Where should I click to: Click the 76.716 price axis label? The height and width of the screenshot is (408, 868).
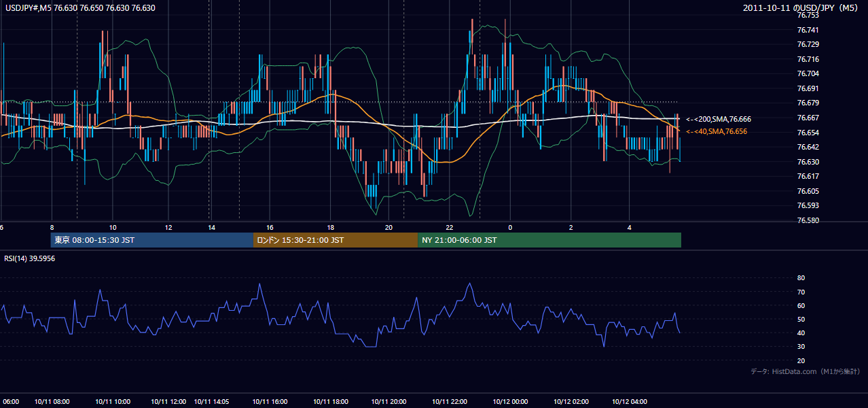[808, 59]
